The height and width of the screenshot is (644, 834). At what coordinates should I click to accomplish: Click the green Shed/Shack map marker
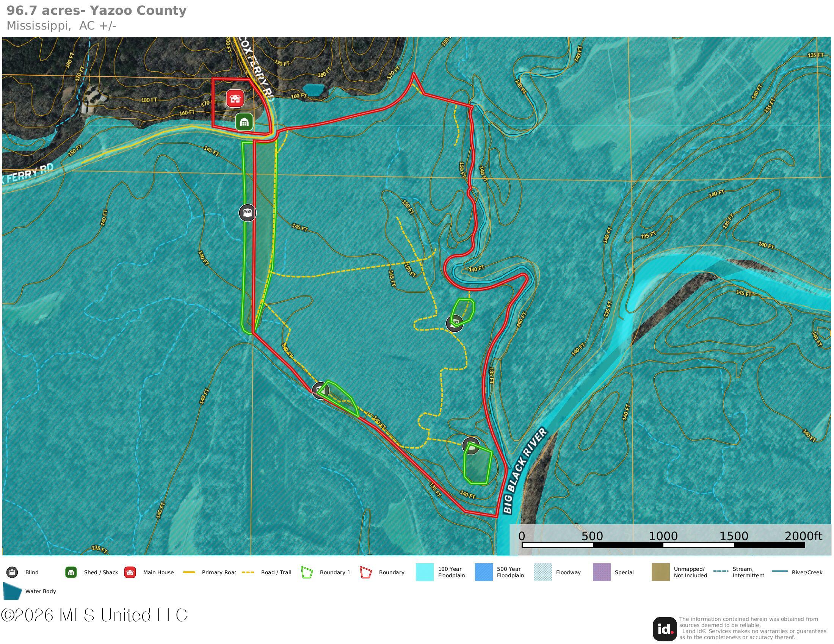pos(244,122)
